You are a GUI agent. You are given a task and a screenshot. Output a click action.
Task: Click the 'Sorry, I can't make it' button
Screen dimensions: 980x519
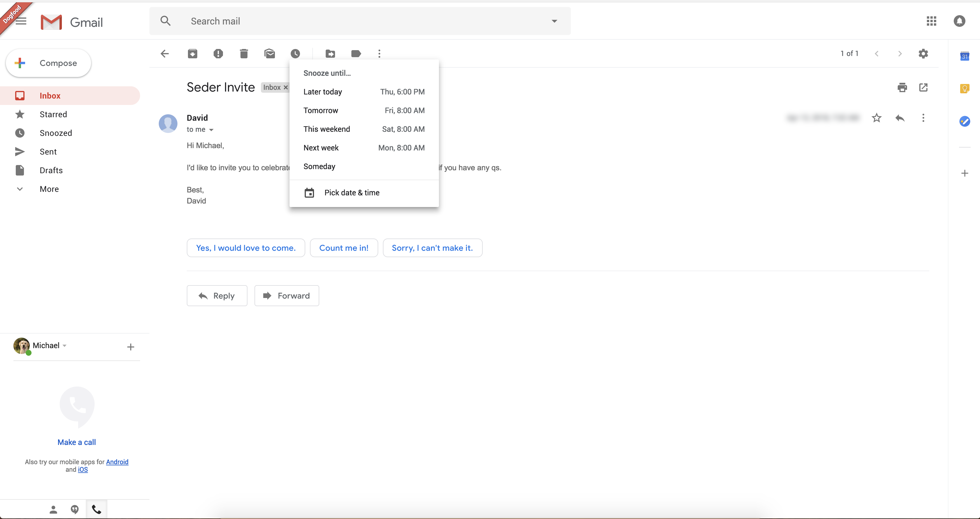(x=432, y=248)
